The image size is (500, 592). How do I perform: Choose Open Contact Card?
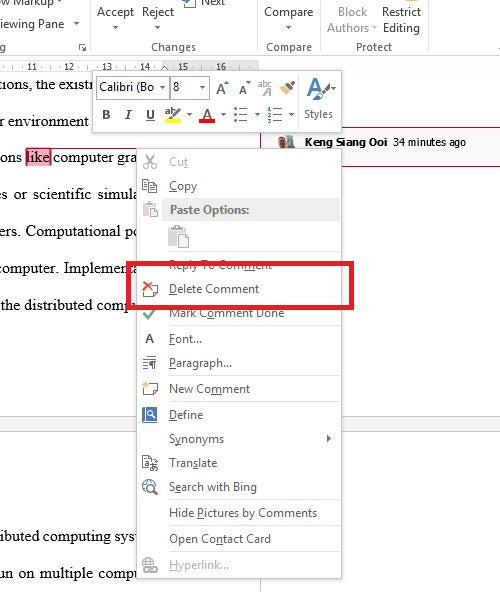point(239,539)
